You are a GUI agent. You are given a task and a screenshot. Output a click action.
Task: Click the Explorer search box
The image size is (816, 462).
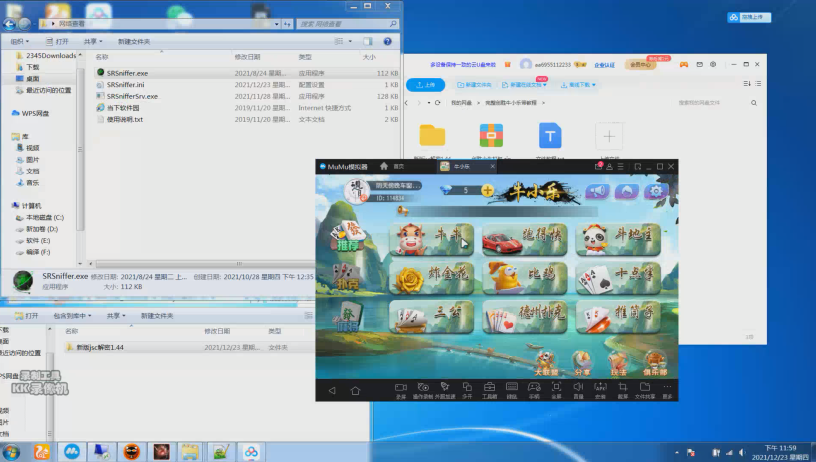(x=348, y=24)
